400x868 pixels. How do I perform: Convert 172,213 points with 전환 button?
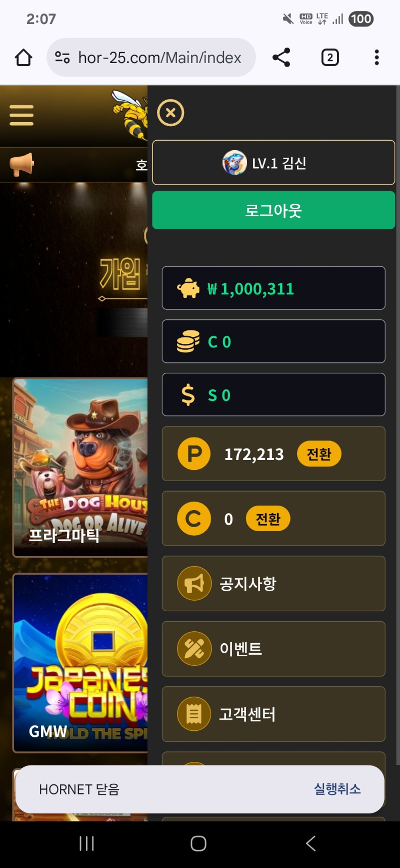coord(319,454)
